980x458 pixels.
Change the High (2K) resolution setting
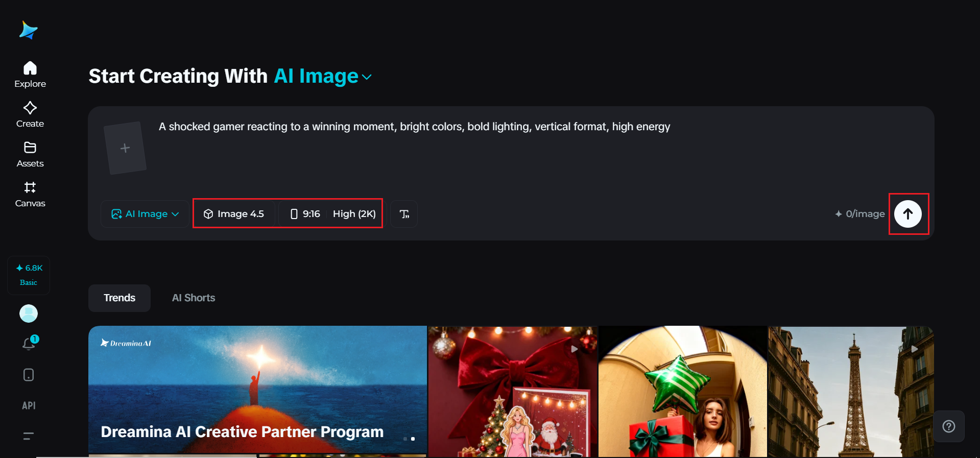354,214
